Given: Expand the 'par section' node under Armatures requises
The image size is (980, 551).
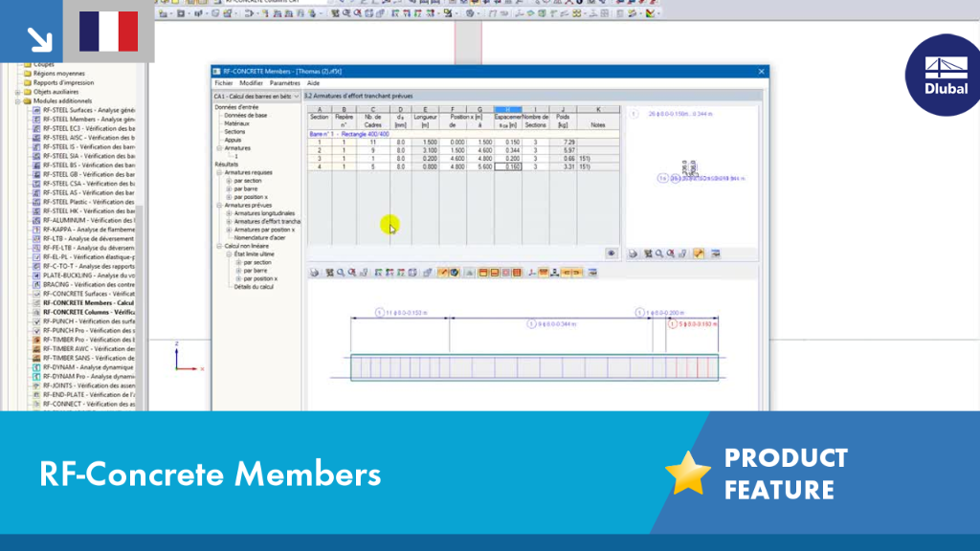Looking at the screenshot, I should (229, 181).
